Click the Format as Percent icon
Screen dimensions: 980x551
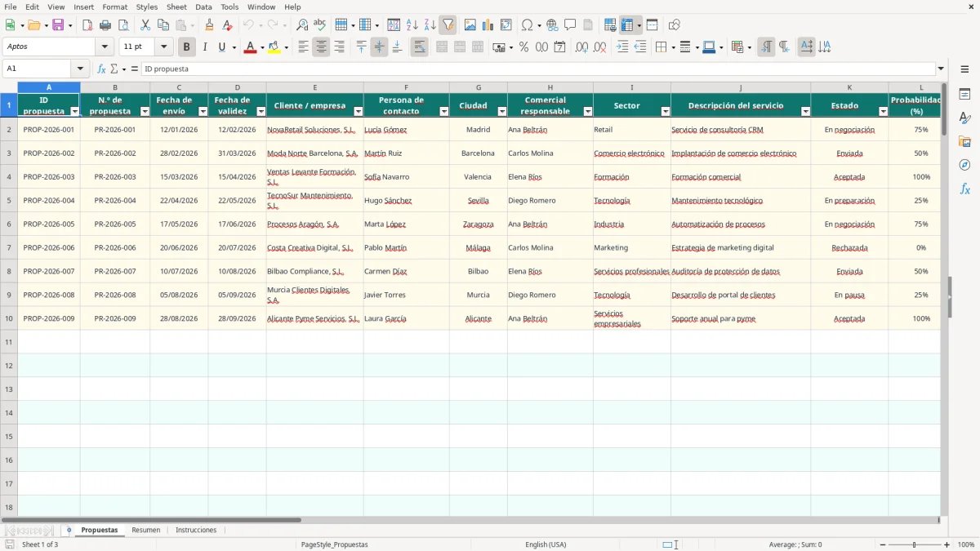[523, 47]
